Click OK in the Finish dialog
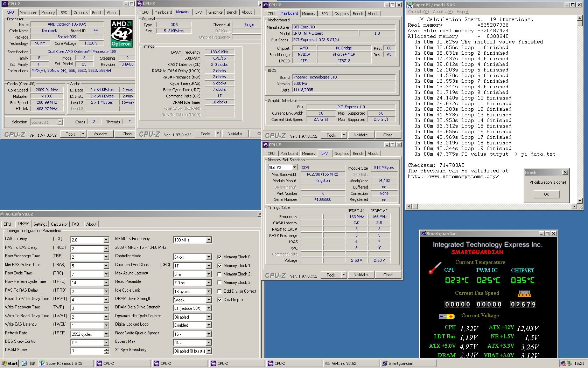 click(x=546, y=194)
